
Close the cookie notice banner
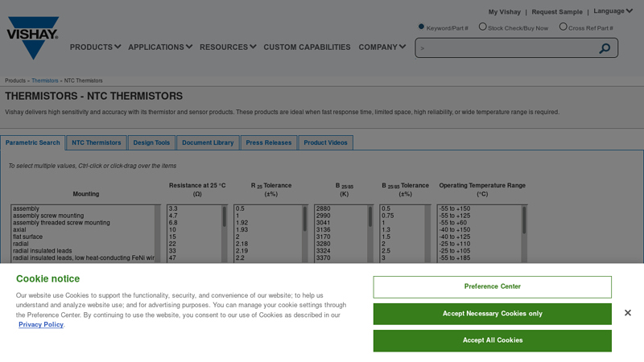[627, 313]
